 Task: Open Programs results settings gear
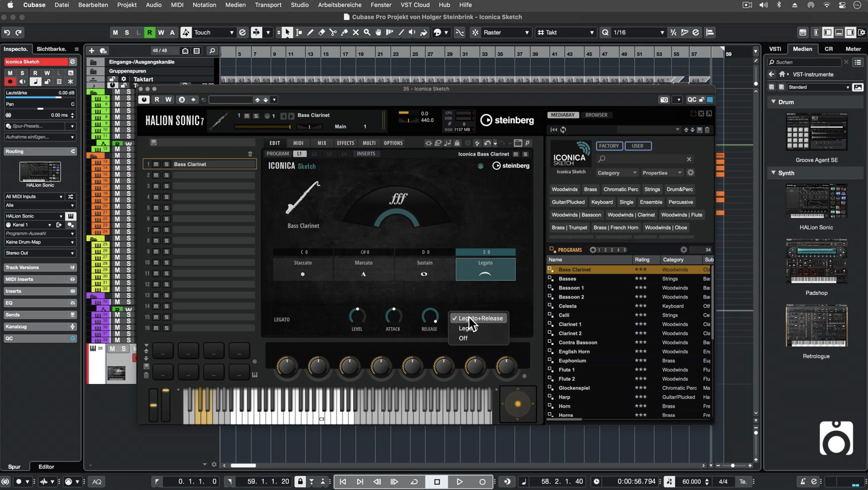684,250
